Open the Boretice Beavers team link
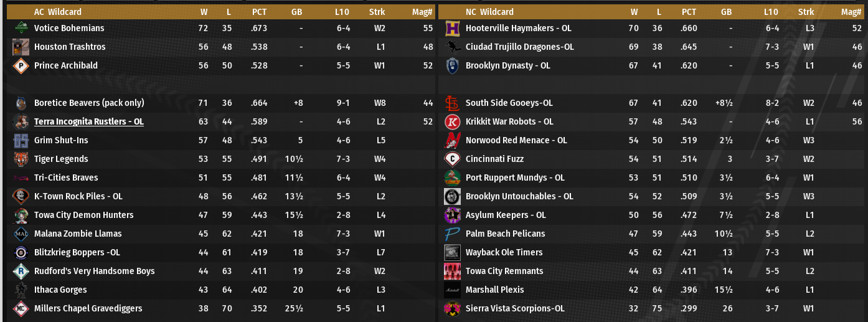This screenshot has height=322, width=868. tap(89, 103)
